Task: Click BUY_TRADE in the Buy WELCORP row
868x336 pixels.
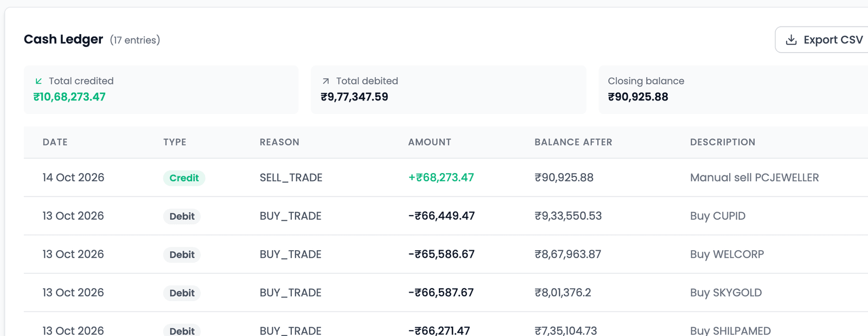Action: [290, 255]
